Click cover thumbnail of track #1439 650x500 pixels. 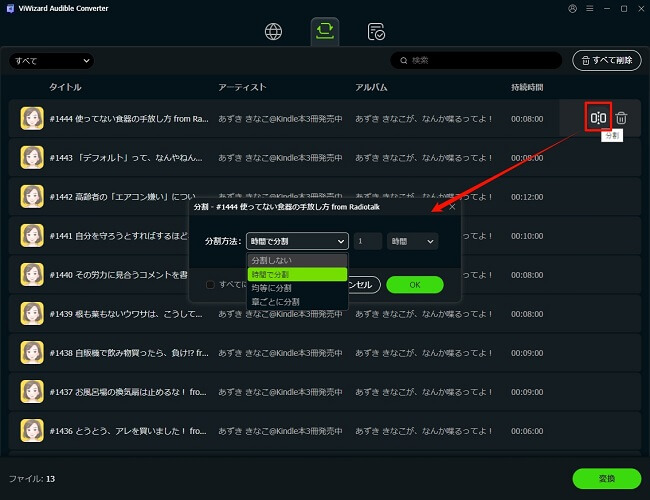(x=32, y=313)
